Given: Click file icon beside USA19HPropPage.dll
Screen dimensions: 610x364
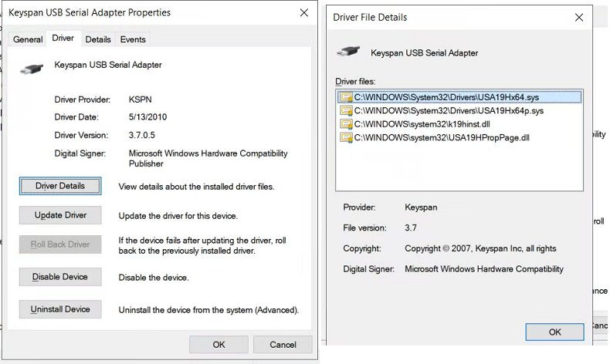Looking at the screenshot, I should (x=346, y=137).
